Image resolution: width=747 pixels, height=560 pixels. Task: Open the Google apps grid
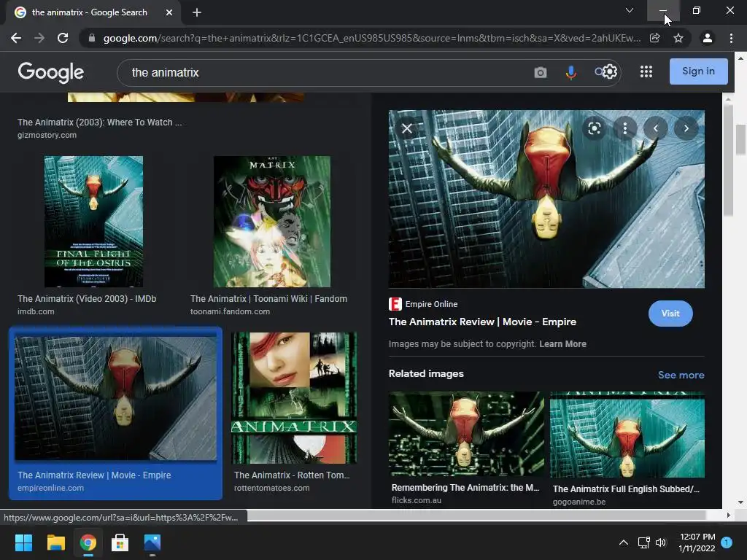pyautogui.click(x=646, y=71)
